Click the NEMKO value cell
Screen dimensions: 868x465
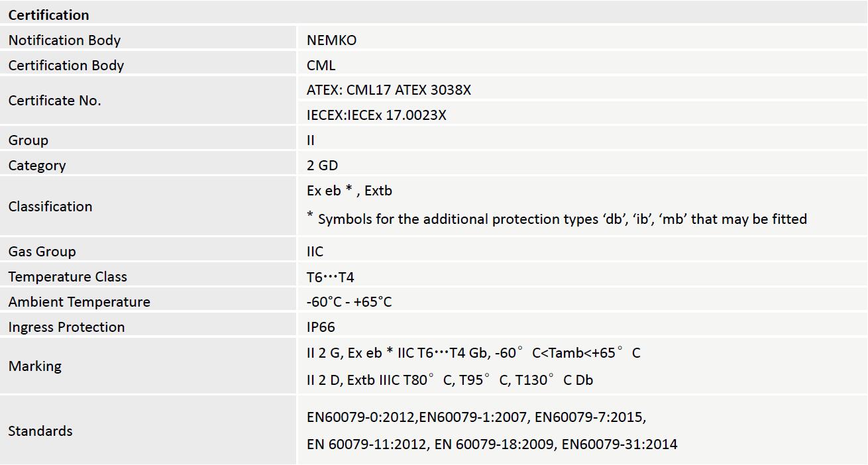coord(331,40)
